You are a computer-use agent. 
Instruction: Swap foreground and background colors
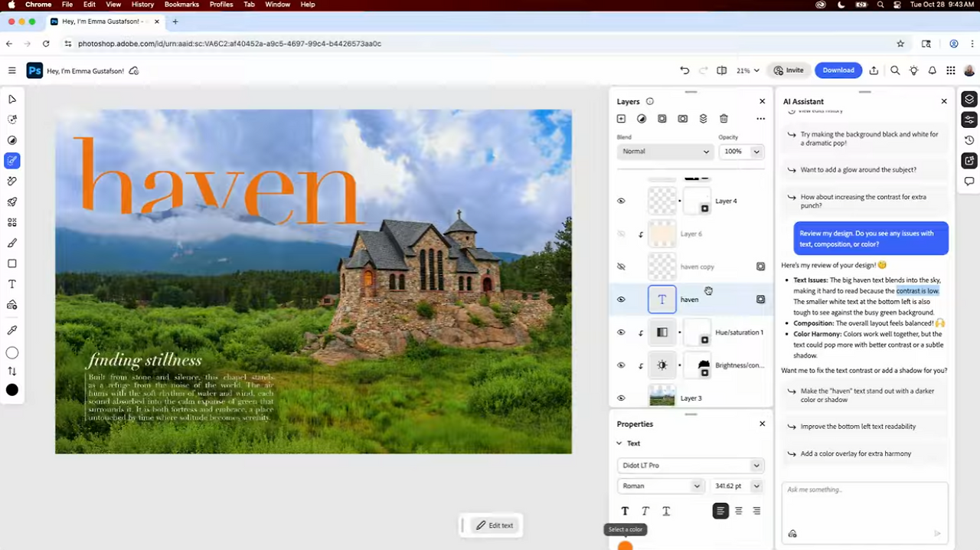point(12,371)
